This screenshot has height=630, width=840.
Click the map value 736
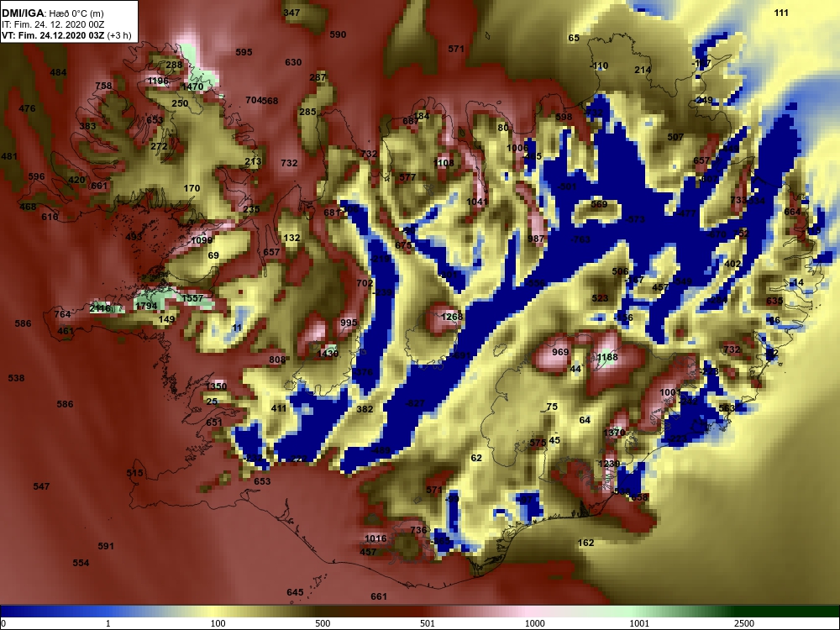419,530
